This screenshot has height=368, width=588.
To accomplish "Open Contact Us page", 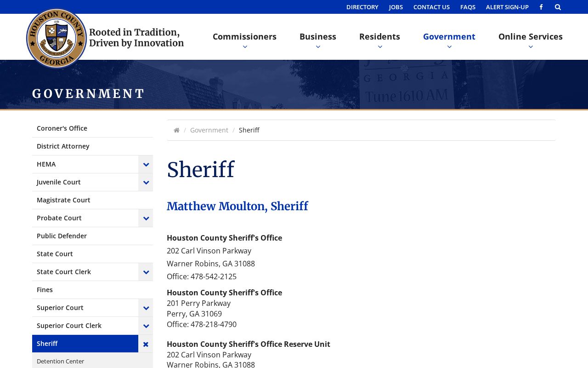I will [431, 7].
